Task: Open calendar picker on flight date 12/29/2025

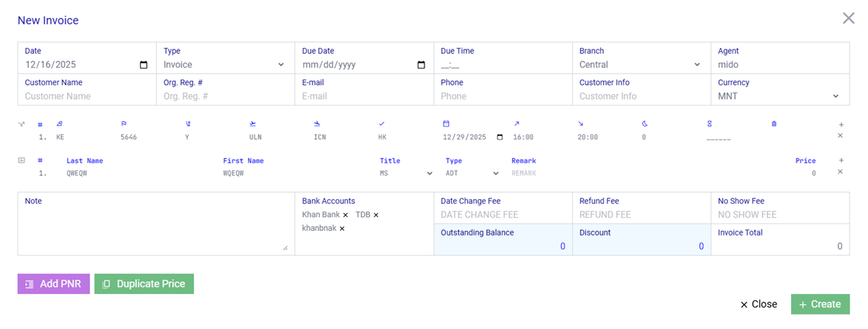Action: [500, 138]
